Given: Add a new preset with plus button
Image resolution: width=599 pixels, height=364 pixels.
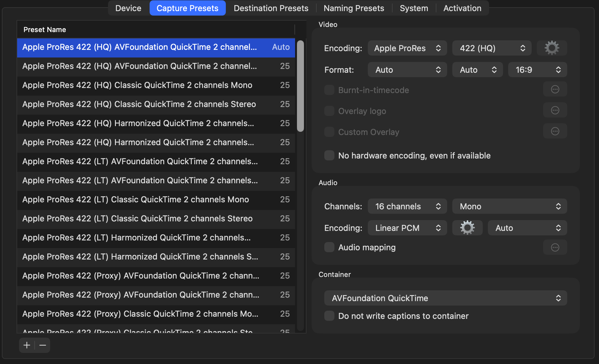Looking at the screenshot, I should pyautogui.click(x=27, y=345).
